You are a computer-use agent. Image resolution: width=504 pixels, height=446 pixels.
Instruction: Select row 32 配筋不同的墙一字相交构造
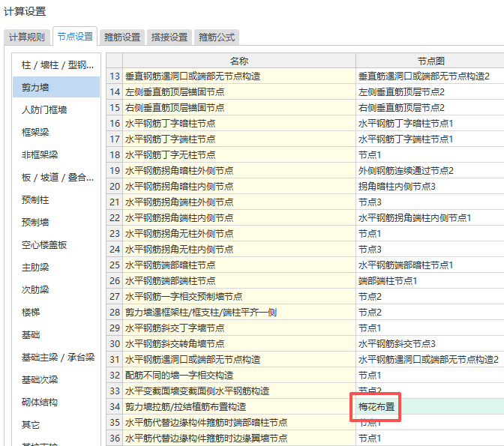239,376
